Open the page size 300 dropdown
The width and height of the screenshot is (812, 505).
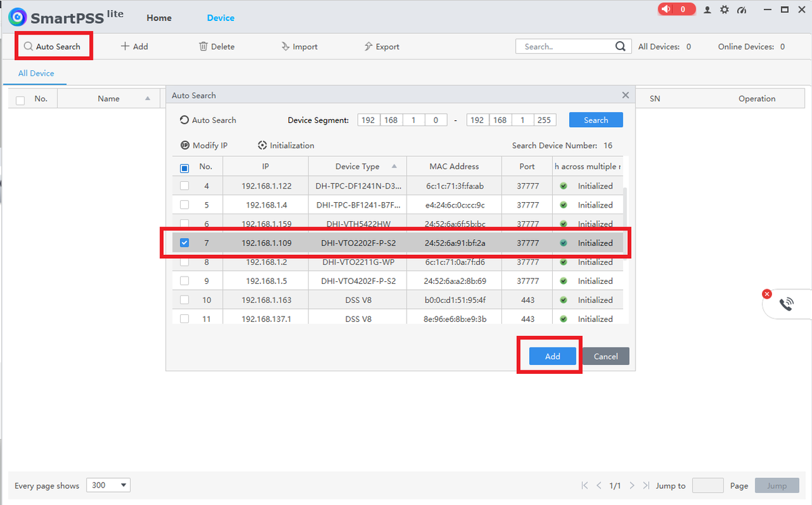[108, 485]
